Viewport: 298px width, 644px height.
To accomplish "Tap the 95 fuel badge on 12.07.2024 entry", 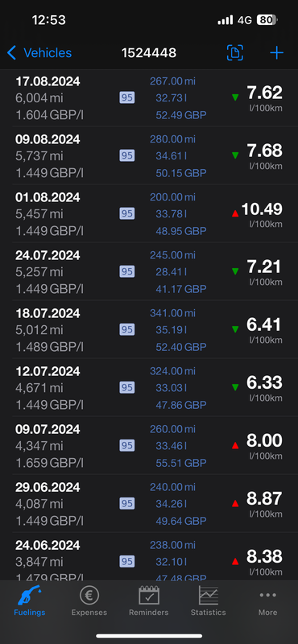I will (x=127, y=388).
